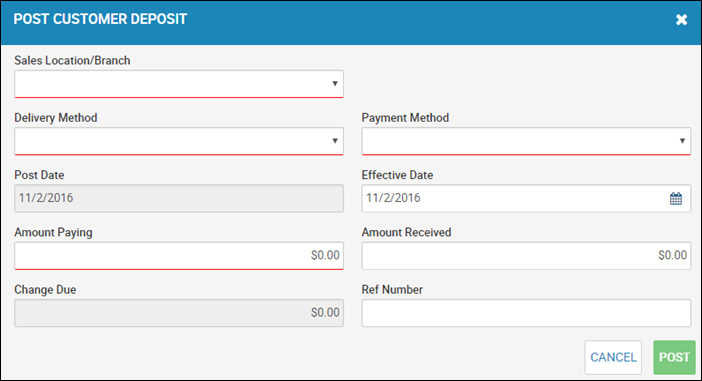Image resolution: width=702 pixels, height=381 pixels.
Task: Click the Amount Received field
Action: 526,256
